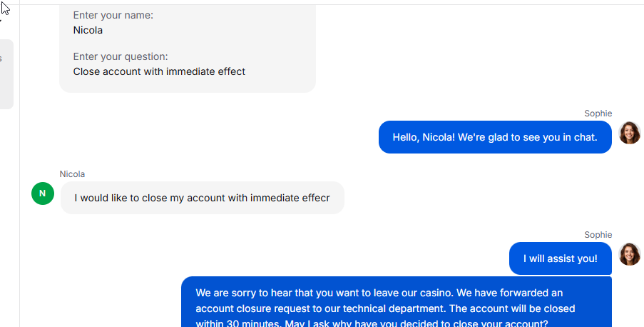
Task: Click the Sophie name label above the greeting
Action: coord(598,114)
